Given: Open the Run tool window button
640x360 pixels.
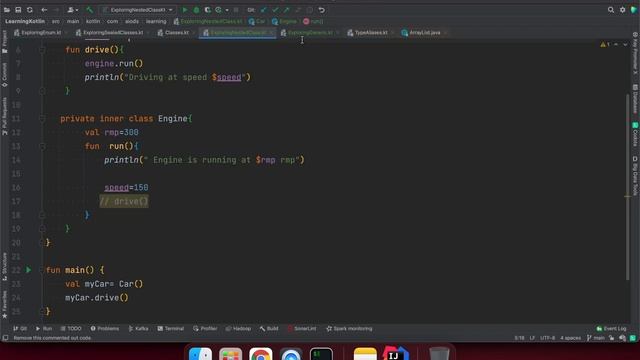Looking at the screenshot, I should tap(44, 329).
